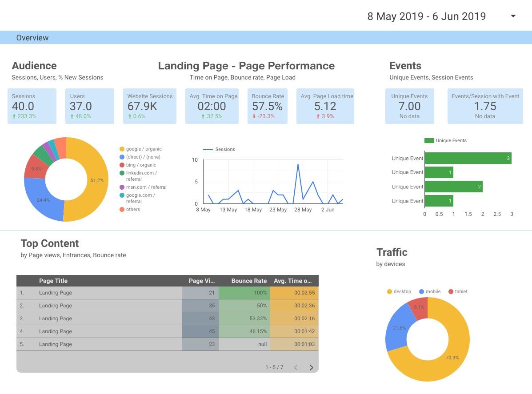This screenshot has height=394, width=532.
Task: Click the tablet legend marker in Traffic
Action: click(451, 292)
